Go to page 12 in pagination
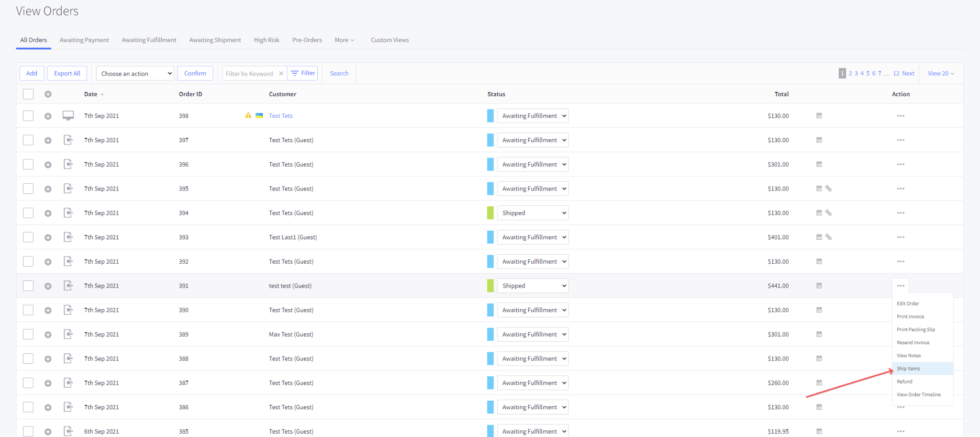Screen dimensions: 980x437 896,73
